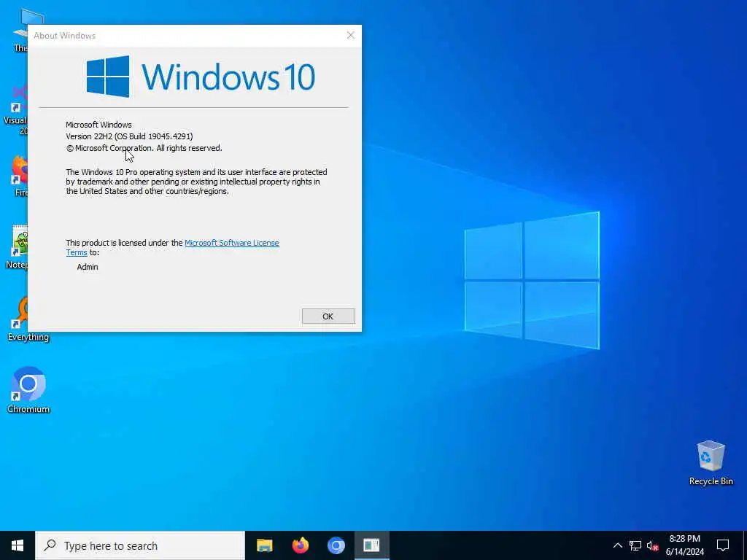The image size is (747, 560).
Task: Click the Microsoft Windows text line
Action: 98,125
